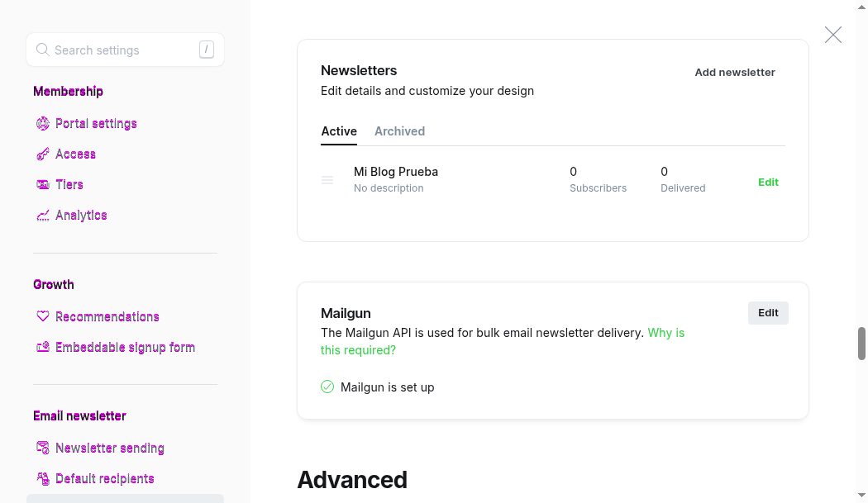This screenshot has height=503, width=868.
Task: Click the vertical scrollbar thumb
Action: (x=861, y=344)
